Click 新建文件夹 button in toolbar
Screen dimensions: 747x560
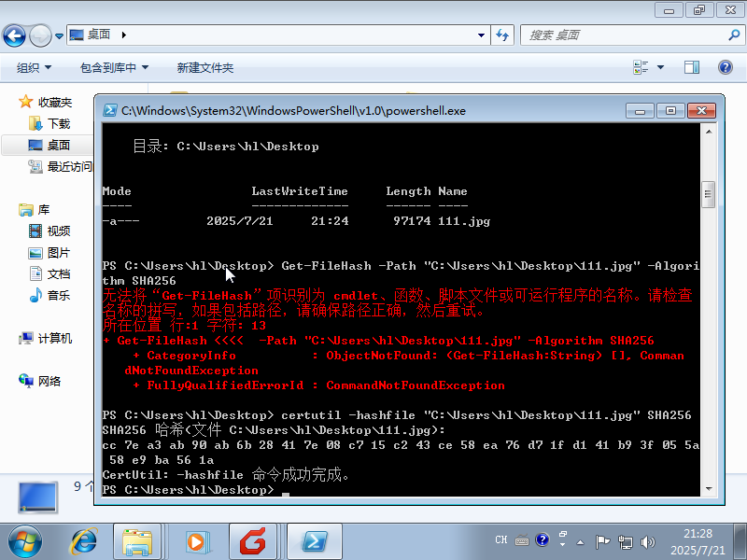click(204, 67)
